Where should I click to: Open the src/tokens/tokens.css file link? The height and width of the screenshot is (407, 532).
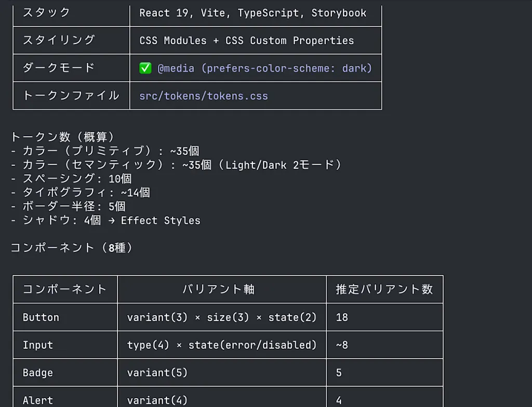(x=204, y=96)
